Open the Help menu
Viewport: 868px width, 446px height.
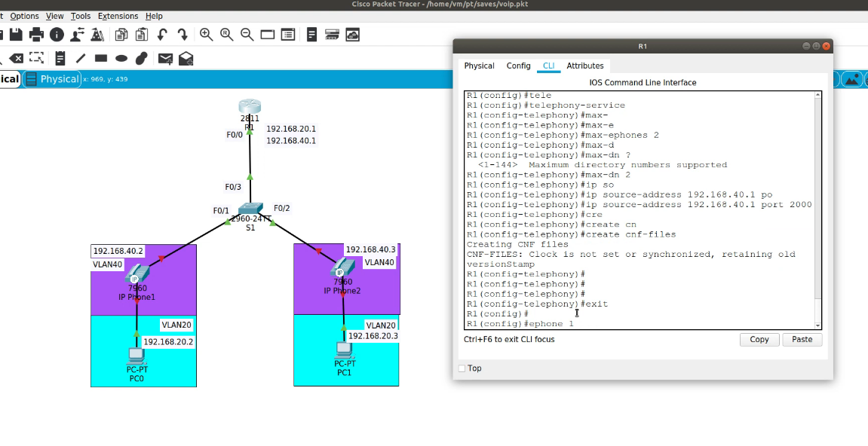154,16
